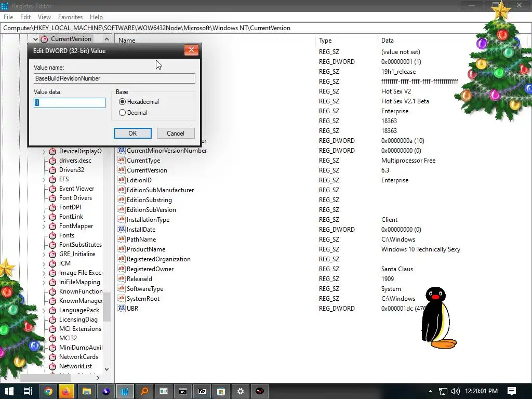The width and height of the screenshot is (532, 399).
Task: Select the FontDPI key icon
Action: pos(52,207)
